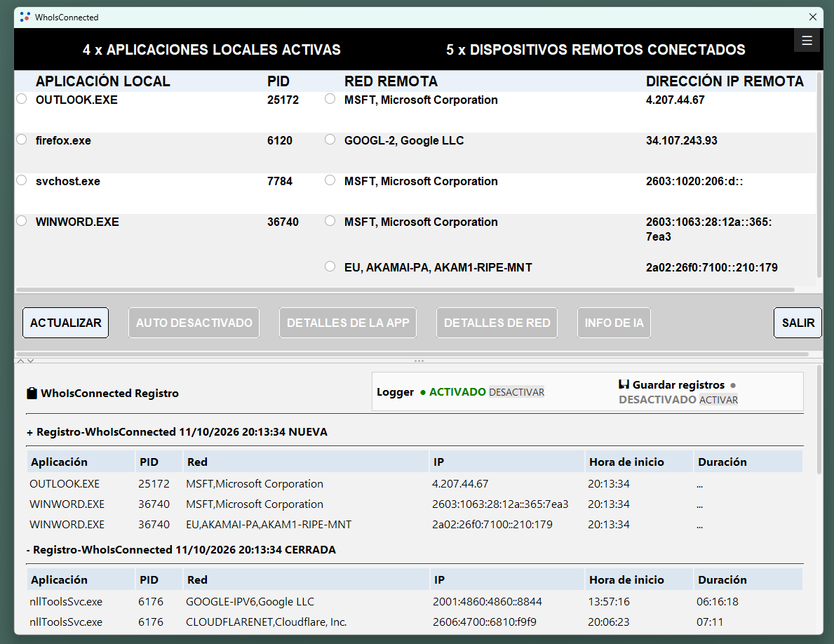Click the floppy disk icon for Guardar registros

(624, 384)
